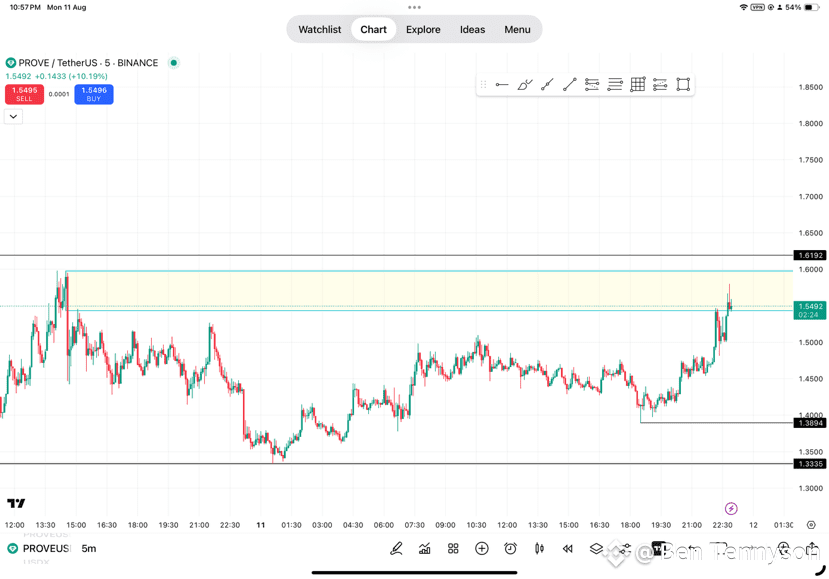Select the Fib channel tool beside the rectangle
The width and height of the screenshot is (829, 579).
(660, 85)
